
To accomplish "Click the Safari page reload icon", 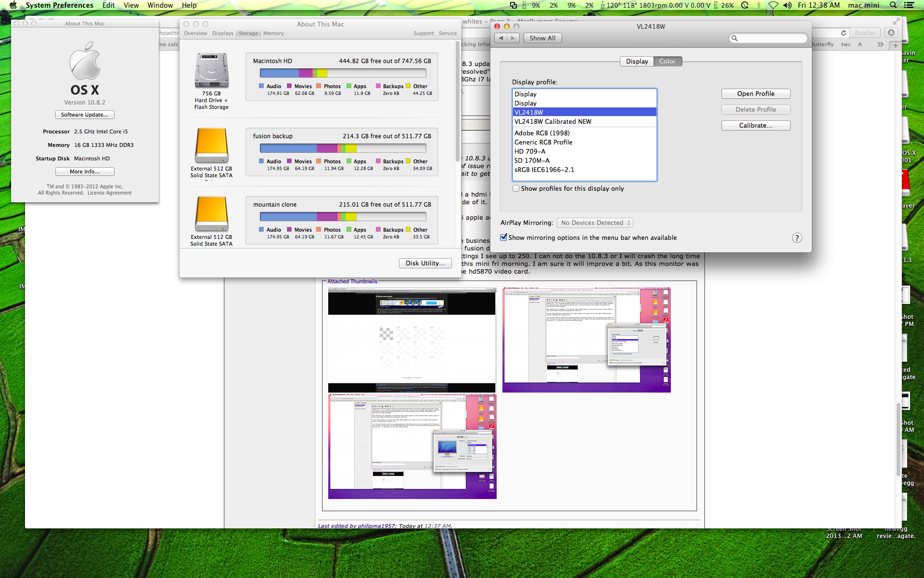I will pyautogui.click(x=843, y=33).
